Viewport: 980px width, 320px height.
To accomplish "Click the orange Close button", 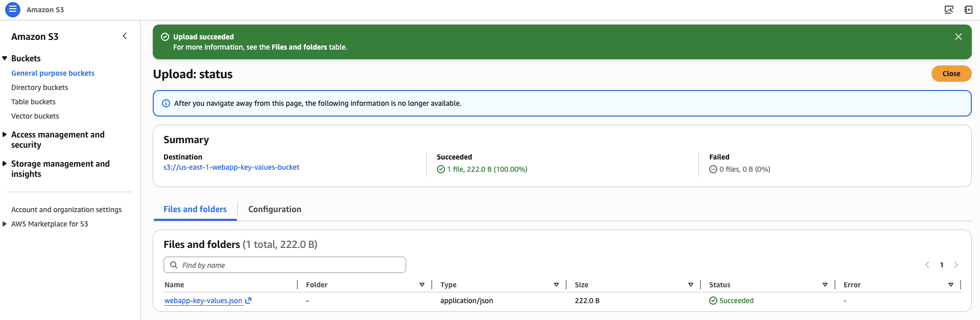I will [x=951, y=74].
